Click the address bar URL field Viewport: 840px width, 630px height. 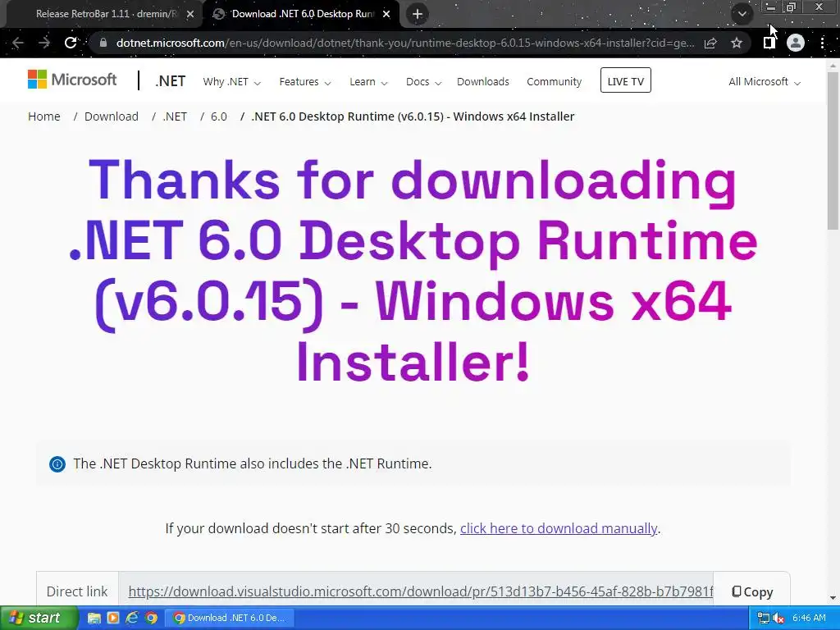pos(405,43)
